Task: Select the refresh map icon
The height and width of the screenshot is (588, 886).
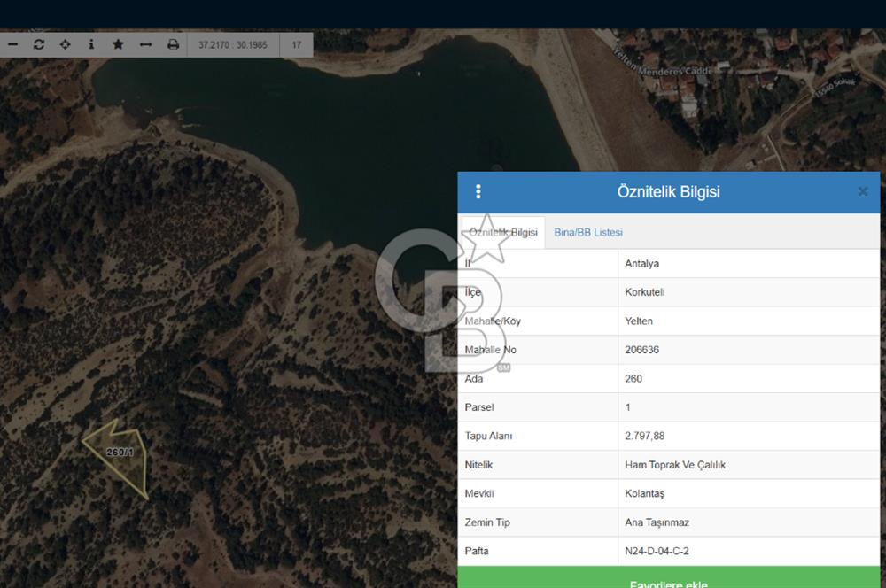Action: point(38,43)
